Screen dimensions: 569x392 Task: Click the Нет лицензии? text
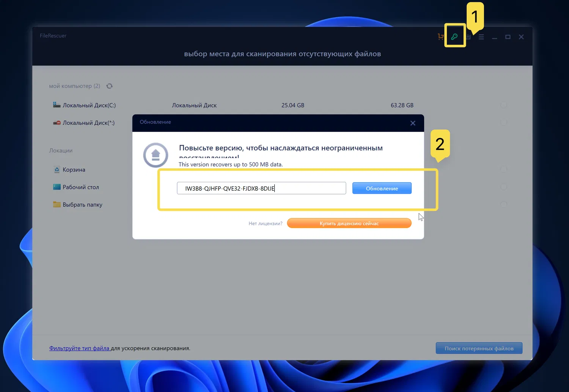click(266, 223)
